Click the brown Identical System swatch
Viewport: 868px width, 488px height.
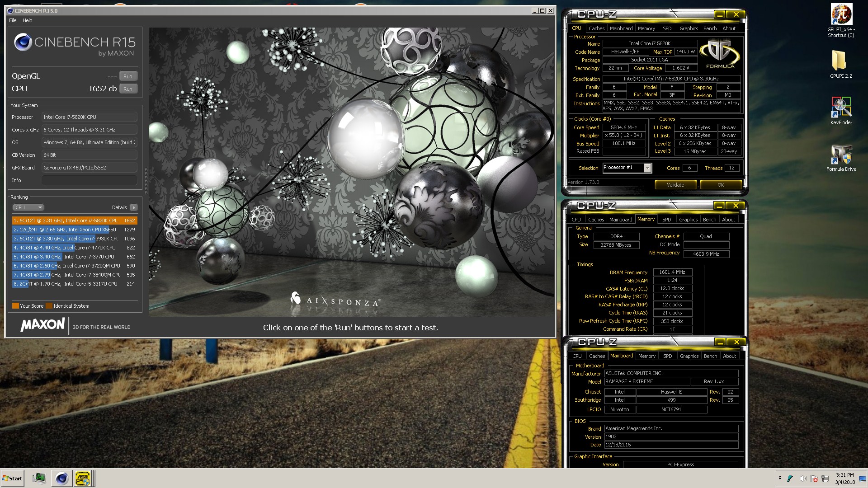[x=49, y=306]
